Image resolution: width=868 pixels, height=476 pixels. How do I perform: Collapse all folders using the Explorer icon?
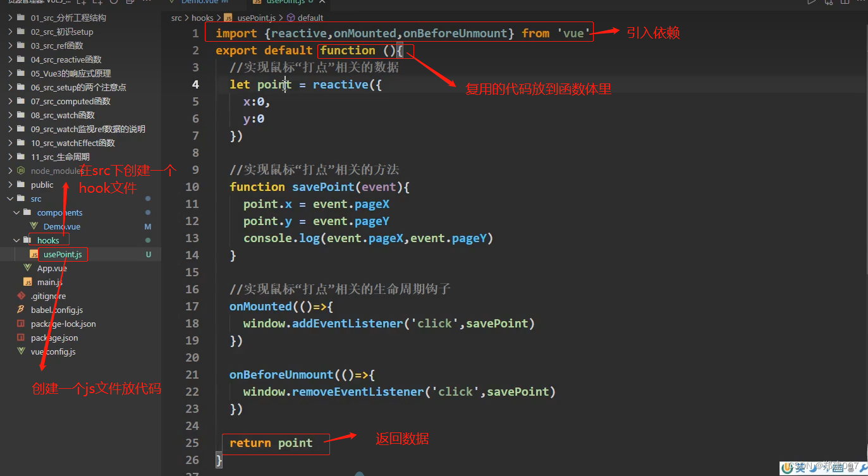coord(130,3)
